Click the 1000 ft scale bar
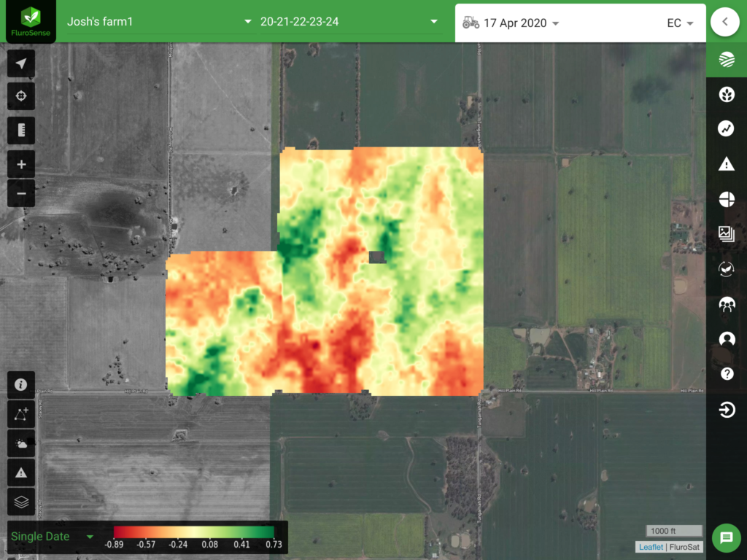The height and width of the screenshot is (560, 747). 673,531
